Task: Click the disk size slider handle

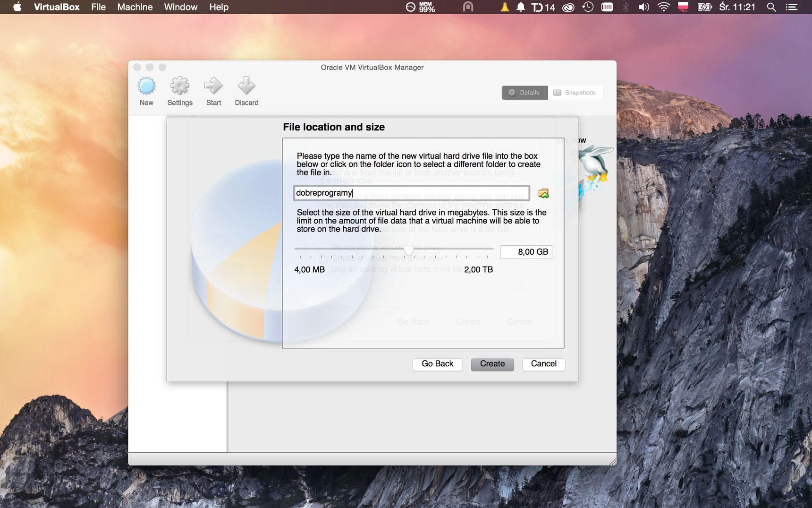Action: pos(409,250)
